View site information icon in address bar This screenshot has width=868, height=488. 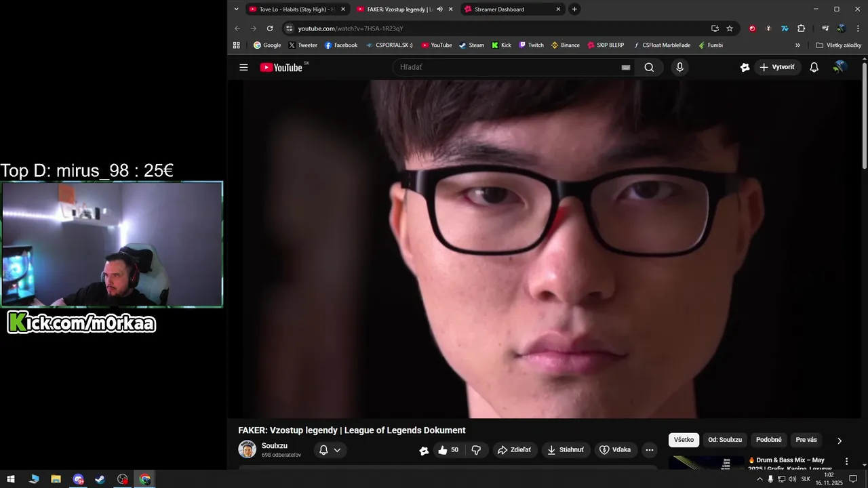[290, 28]
